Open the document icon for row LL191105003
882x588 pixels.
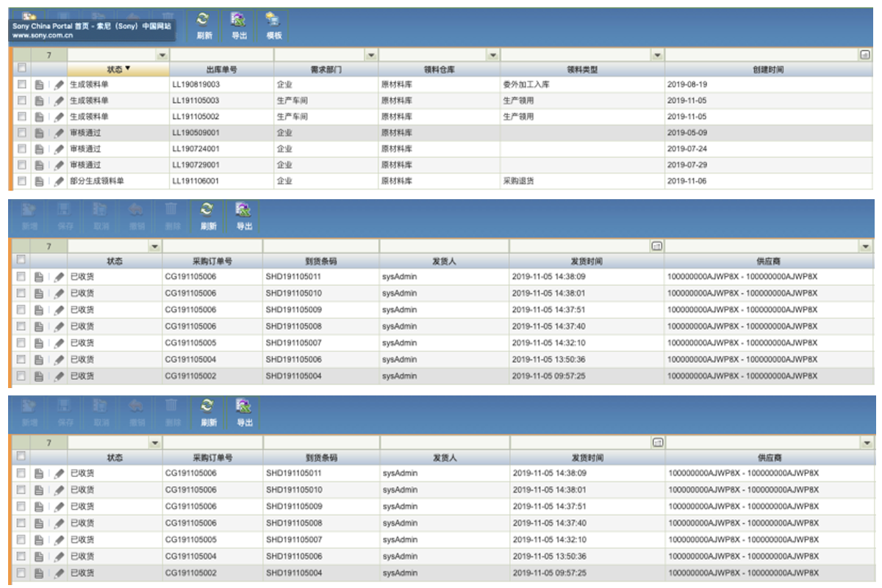(40, 101)
